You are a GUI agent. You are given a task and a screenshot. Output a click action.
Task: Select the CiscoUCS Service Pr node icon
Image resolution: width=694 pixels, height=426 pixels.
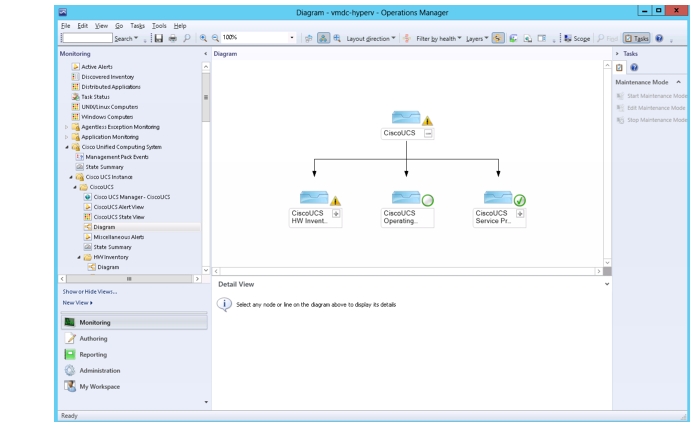click(x=498, y=198)
